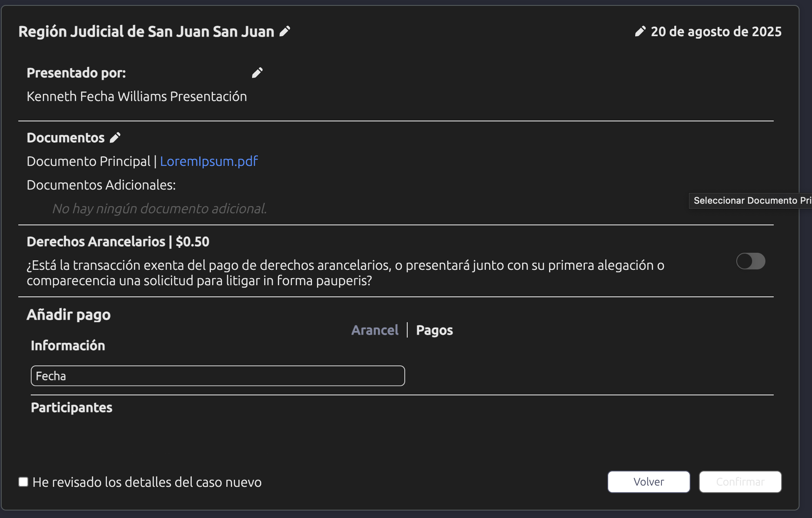The width and height of the screenshot is (812, 518).
Task: Focus the Fecha input field
Action: point(218,376)
